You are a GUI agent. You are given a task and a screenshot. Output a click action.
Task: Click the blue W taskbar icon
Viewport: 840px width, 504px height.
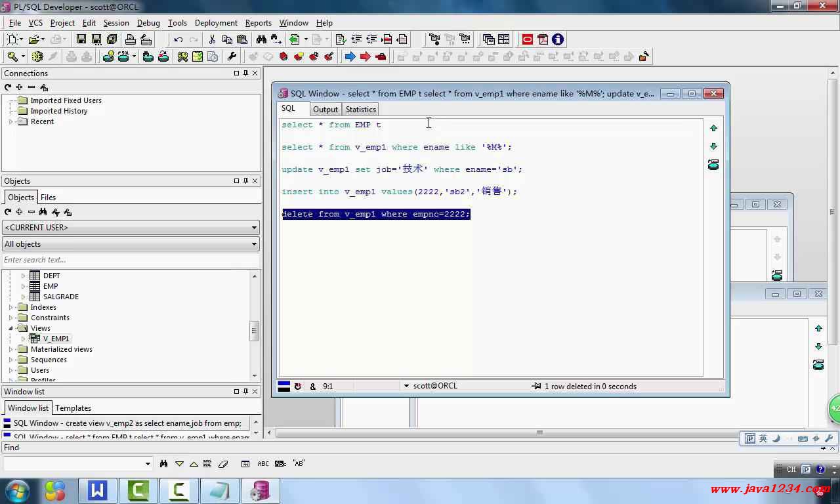tap(98, 491)
